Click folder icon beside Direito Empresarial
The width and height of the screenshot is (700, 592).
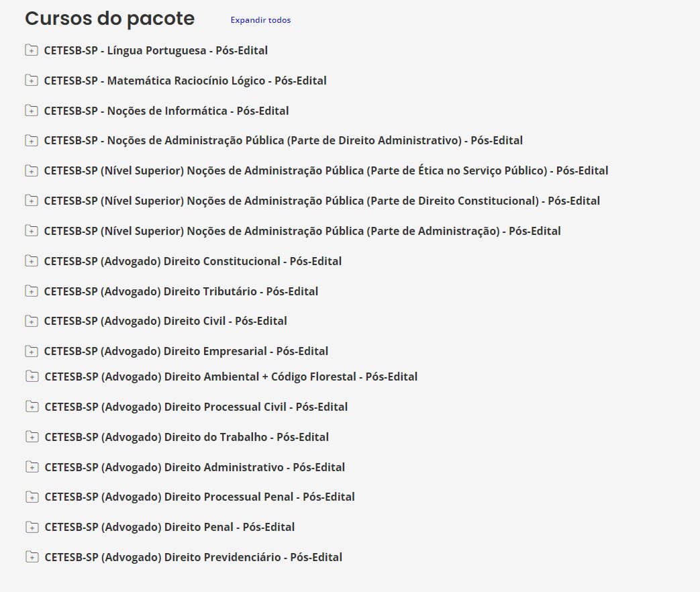click(x=32, y=351)
